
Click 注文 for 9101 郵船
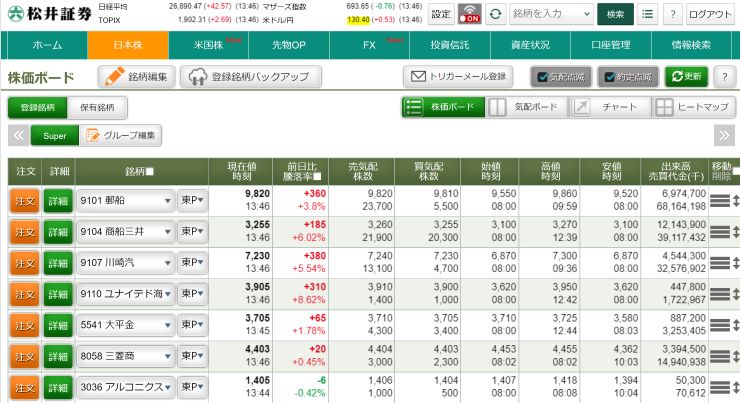(25, 202)
